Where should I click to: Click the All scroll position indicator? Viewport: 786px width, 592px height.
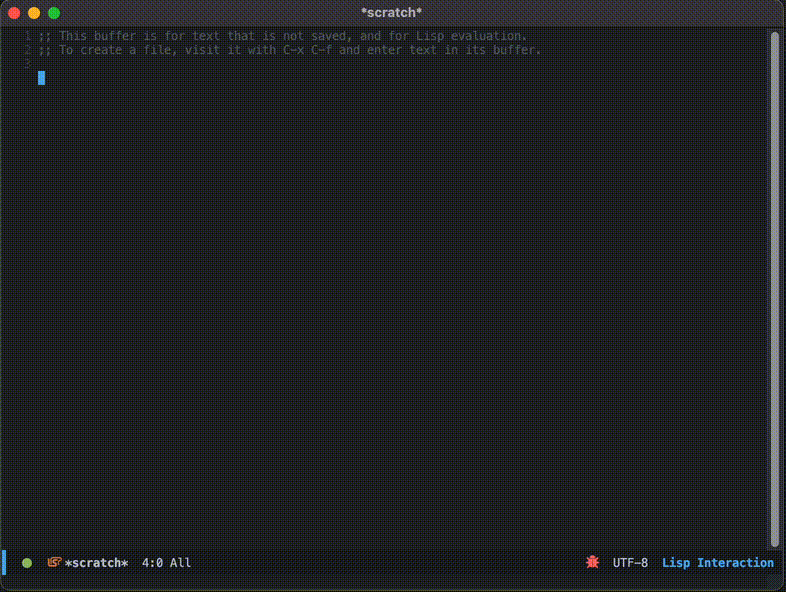pyautogui.click(x=180, y=563)
